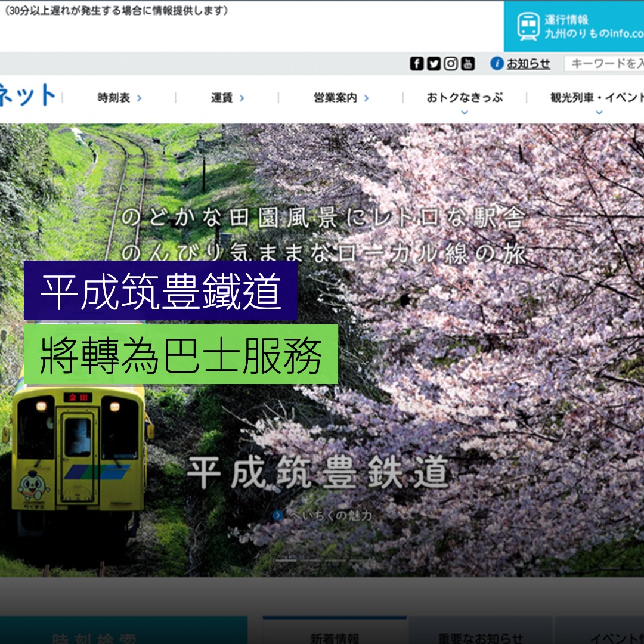The width and height of the screenshot is (644, 644).
Task: Click the arrow icon before へいちくの魅力
Action: click(x=278, y=515)
